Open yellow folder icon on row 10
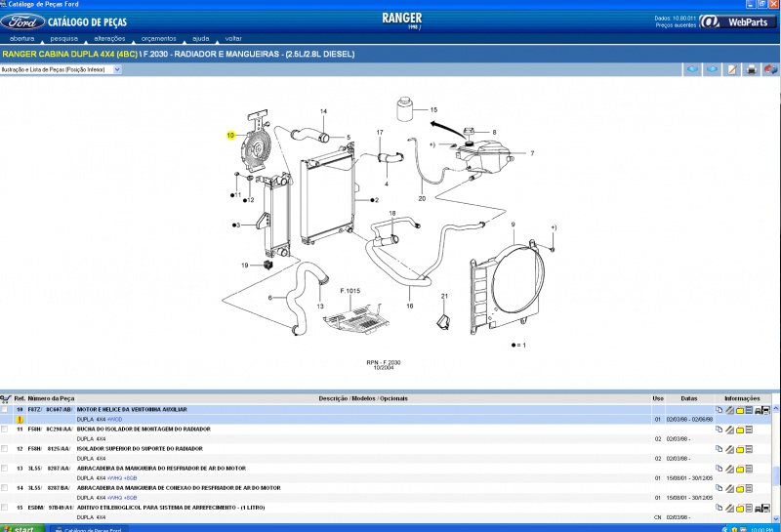Screen dimensions: 781x532 [740, 410]
